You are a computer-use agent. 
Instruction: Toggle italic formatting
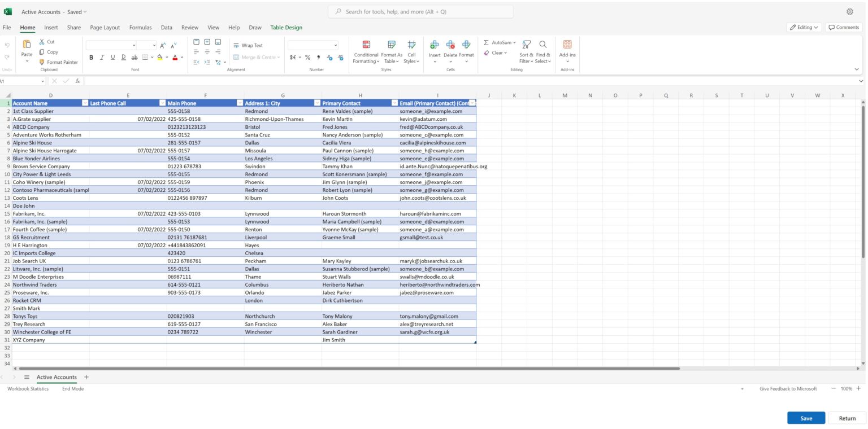click(102, 57)
